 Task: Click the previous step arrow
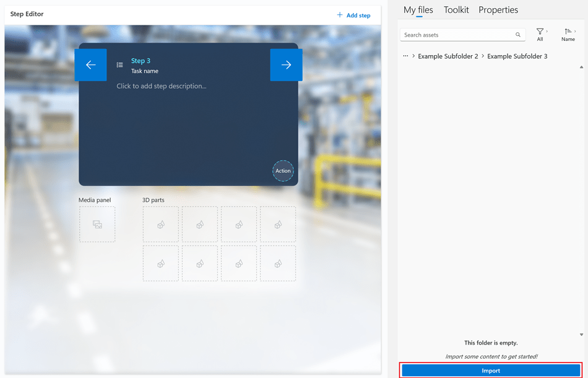click(x=90, y=64)
